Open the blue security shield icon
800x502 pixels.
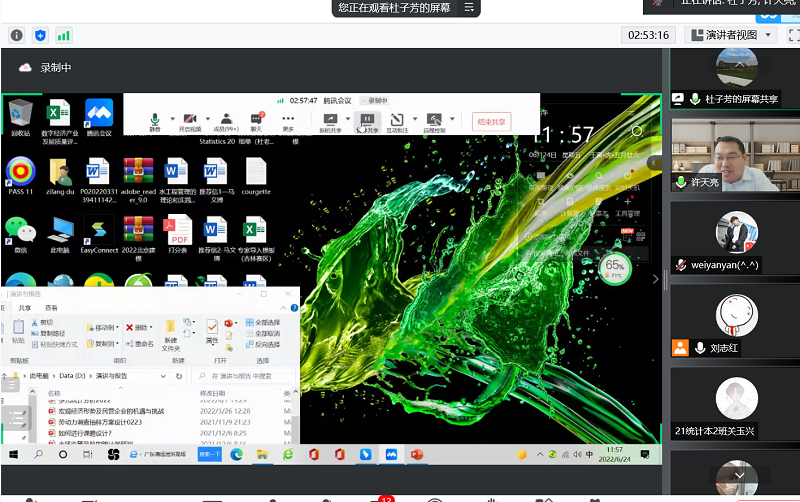click(40, 35)
